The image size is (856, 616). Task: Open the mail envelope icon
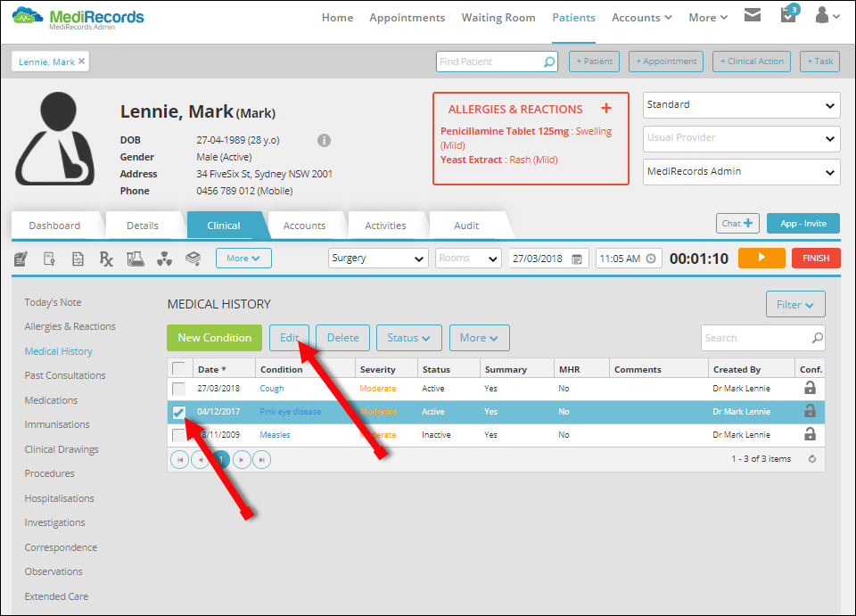(753, 15)
